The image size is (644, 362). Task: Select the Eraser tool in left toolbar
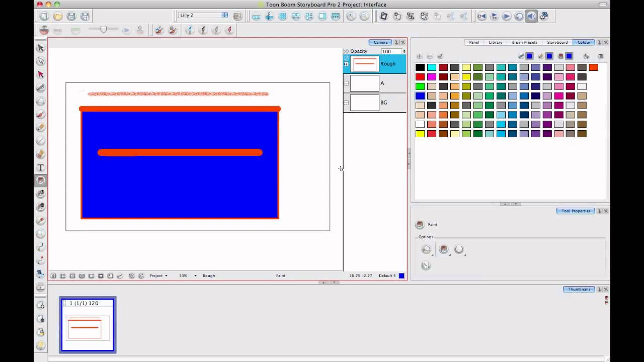41,154
